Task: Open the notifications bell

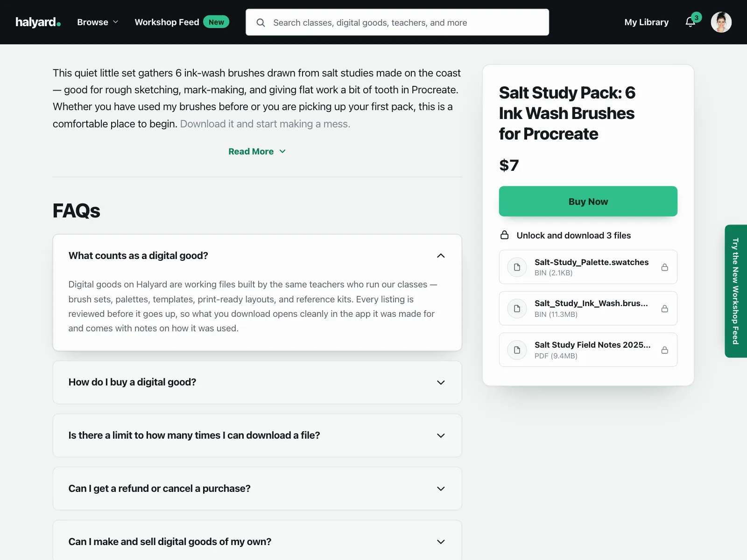Action: (x=691, y=22)
